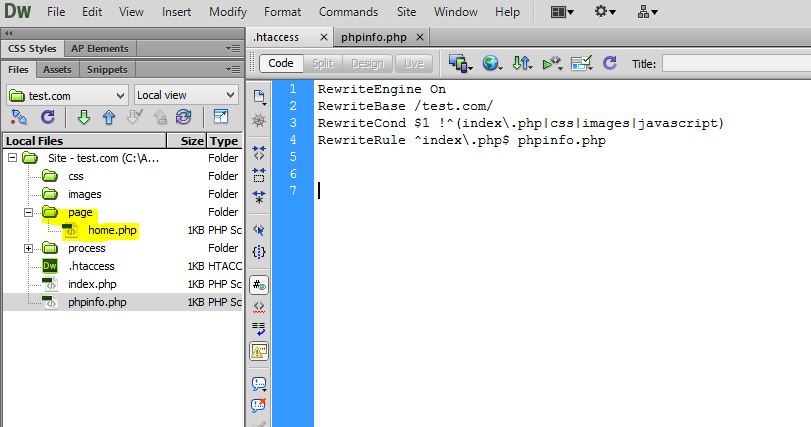
Task: Open the Commands menu
Action: [x=348, y=11]
